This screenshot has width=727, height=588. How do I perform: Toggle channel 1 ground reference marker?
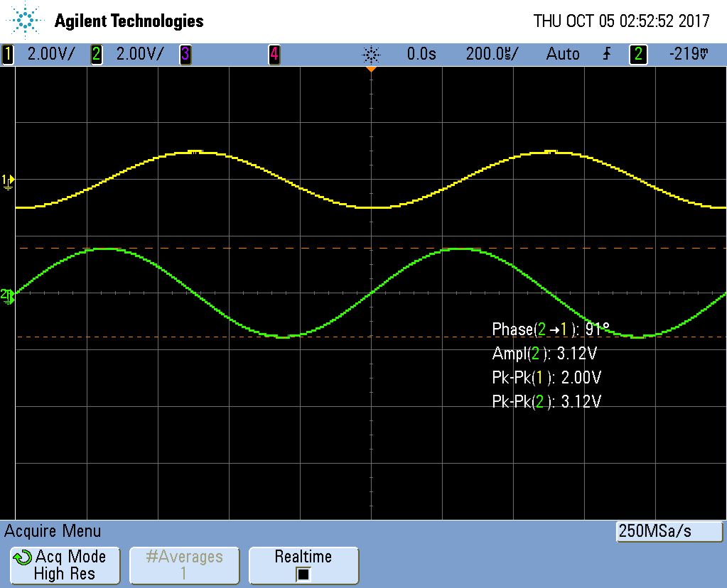[x=8, y=181]
